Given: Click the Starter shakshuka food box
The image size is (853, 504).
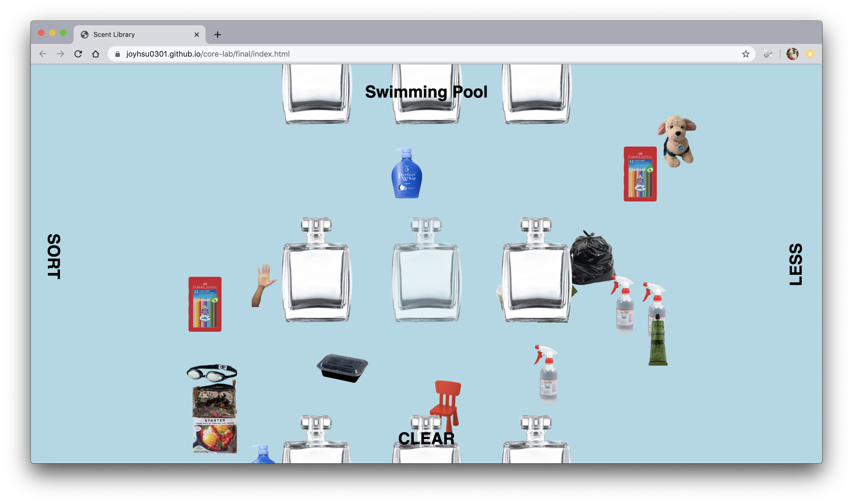Looking at the screenshot, I should coord(215,435).
